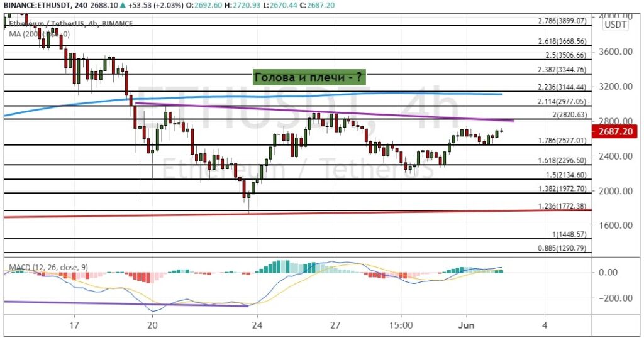Click the '15:00' label on time axis
Image resolution: width=644 pixels, height=338 pixels.
click(401, 325)
